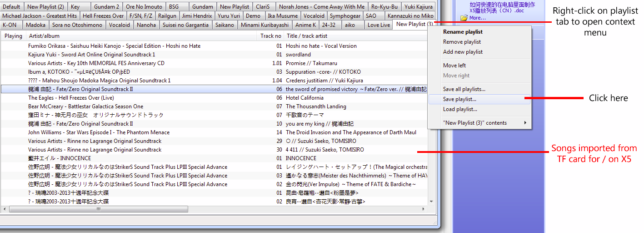Switch to the Ro-Kyu-Bu tab

[x=384, y=7]
